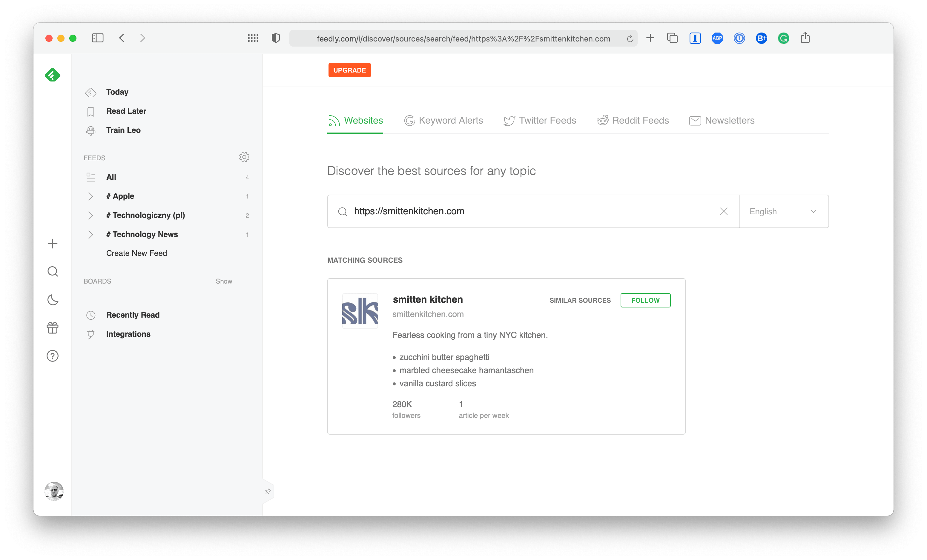The width and height of the screenshot is (927, 560).
Task: Open Today in the sidebar
Action: 117,92
